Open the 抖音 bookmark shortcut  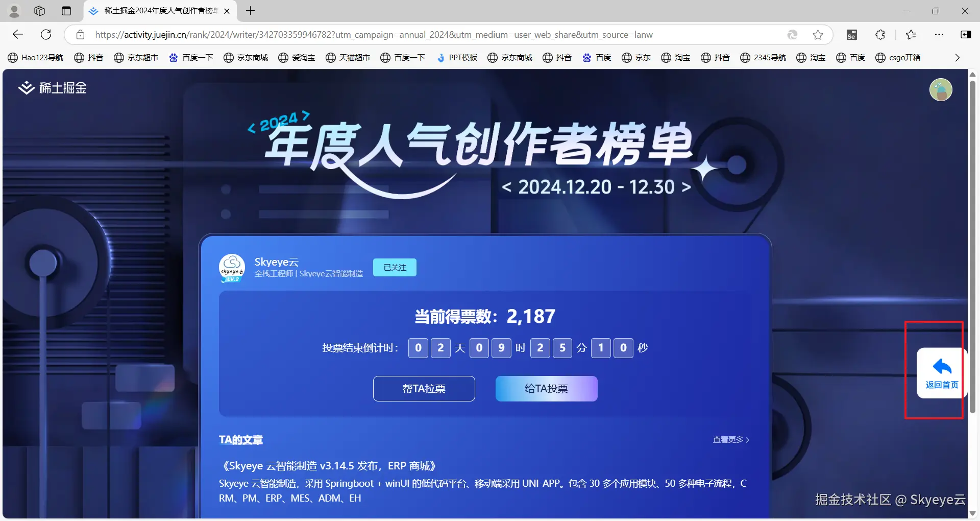[89, 57]
